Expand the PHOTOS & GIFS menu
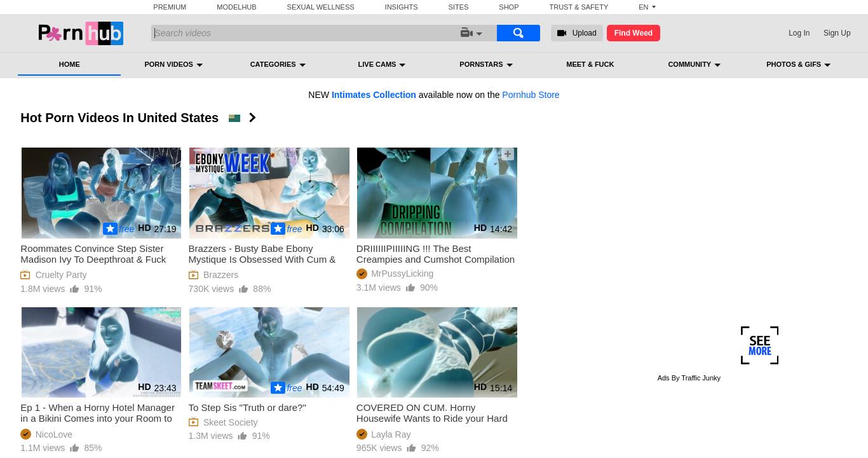The image size is (868, 458). click(798, 64)
